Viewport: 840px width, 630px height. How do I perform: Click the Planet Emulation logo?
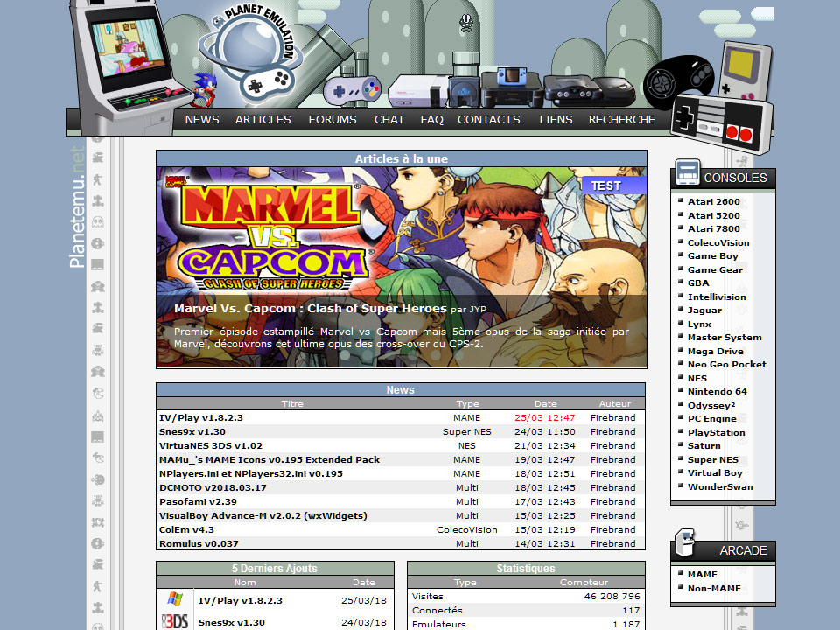(x=250, y=55)
